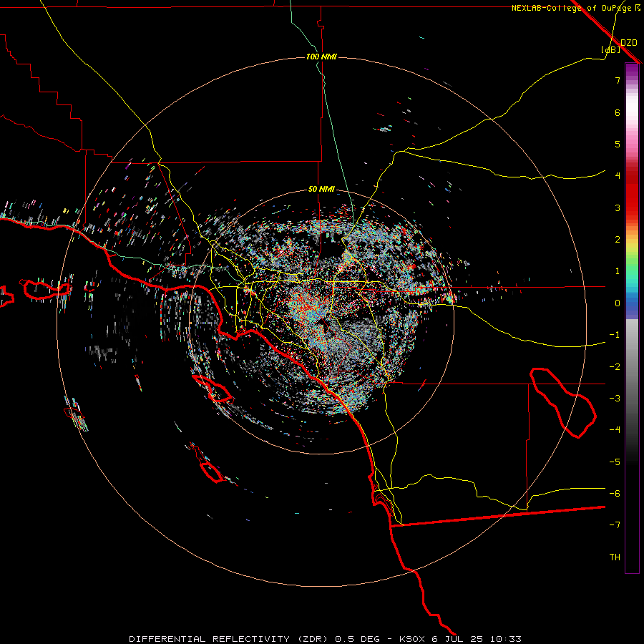Click the "-2" color scale value
This screenshot has height=644, width=644.
[615, 367]
